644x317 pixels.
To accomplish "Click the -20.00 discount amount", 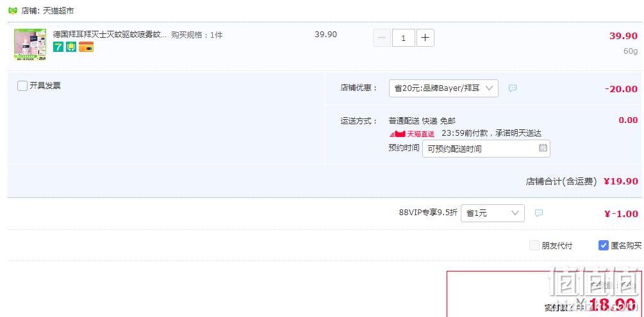I will click(x=622, y=89).
